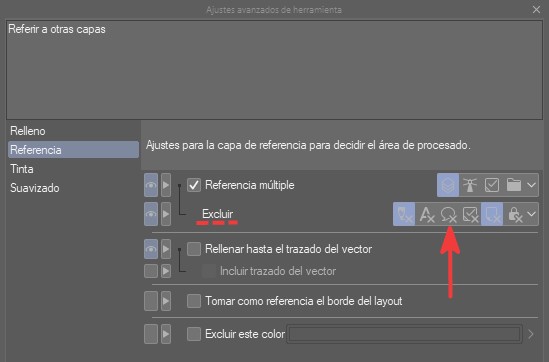Viewport: 549px width, 362px height.
Task: Expand the Excluir este color arrow
Action: point(531,334)
